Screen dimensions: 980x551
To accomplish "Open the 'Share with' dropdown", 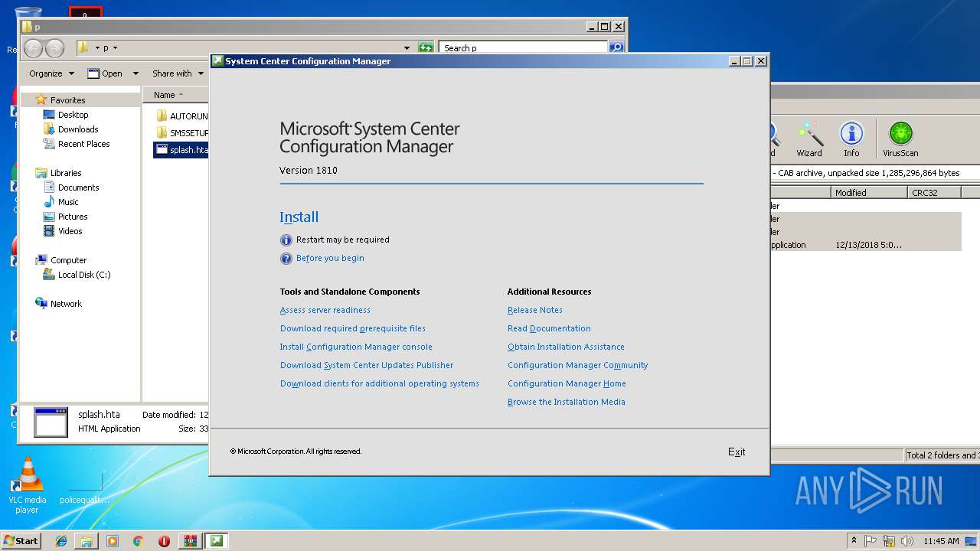I will [178, 73].
